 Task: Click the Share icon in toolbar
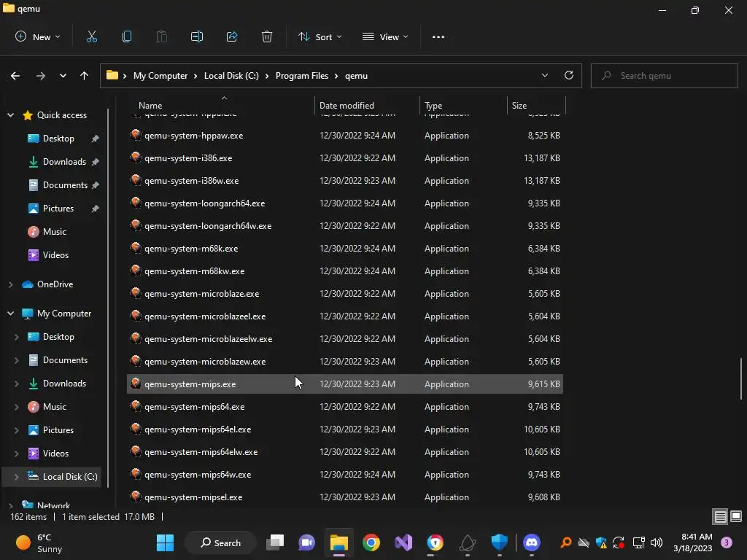pos(232,36)
